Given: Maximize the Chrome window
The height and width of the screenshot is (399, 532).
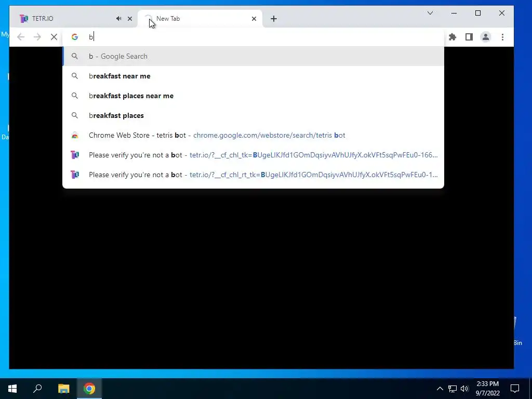Looking at the screenshot, I should (x=478, y=13).
